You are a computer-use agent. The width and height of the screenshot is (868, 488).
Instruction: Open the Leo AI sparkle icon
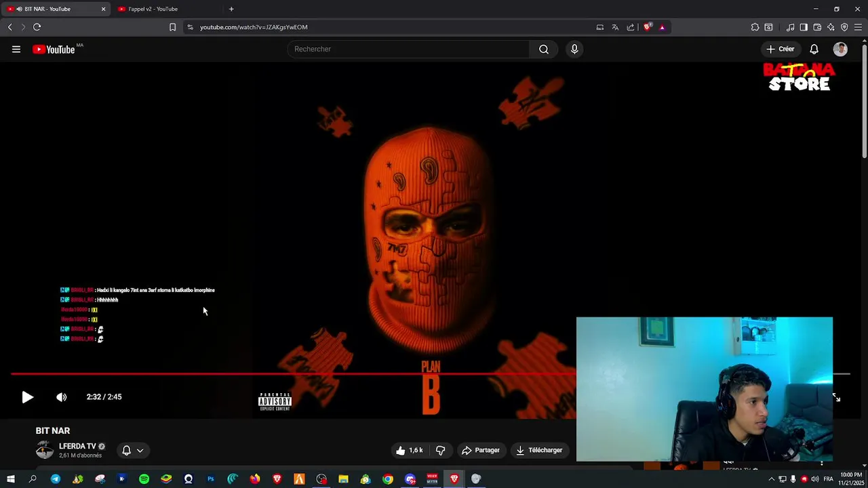point(831,27)
